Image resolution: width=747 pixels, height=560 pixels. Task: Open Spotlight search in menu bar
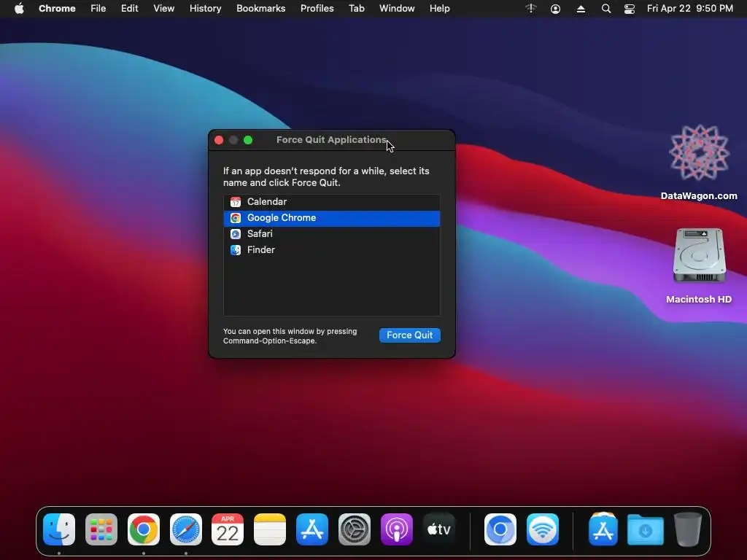pyautogui.click(x=606, y=9)
